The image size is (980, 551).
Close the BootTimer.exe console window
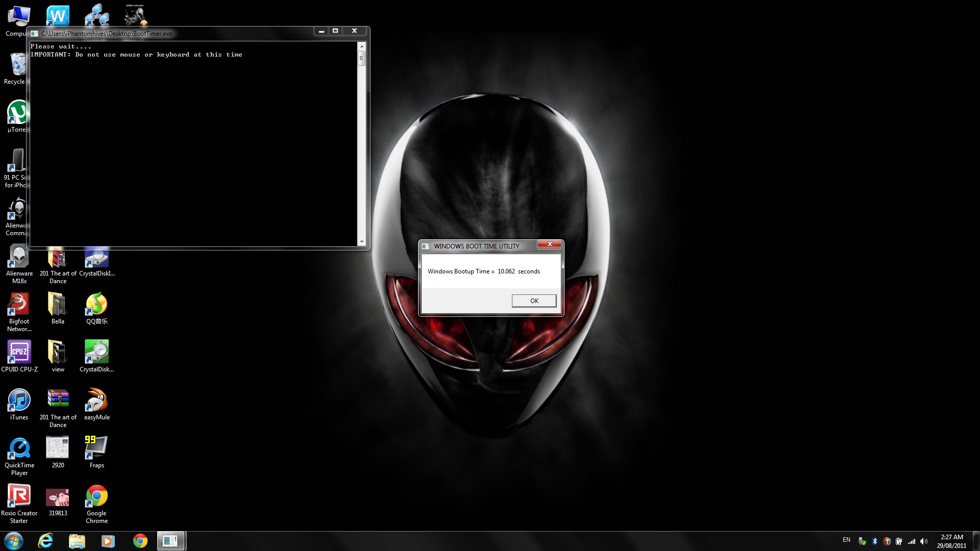354,31
